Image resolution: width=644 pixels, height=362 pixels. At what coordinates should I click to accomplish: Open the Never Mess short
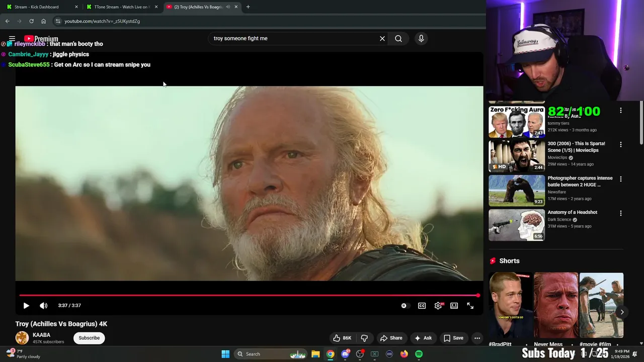click(x=556, y=306)
